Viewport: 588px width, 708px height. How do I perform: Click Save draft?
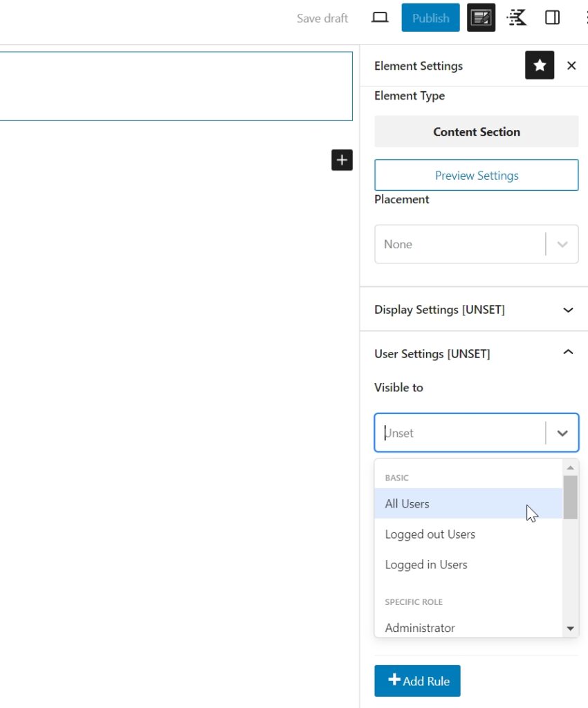point(322,18)
